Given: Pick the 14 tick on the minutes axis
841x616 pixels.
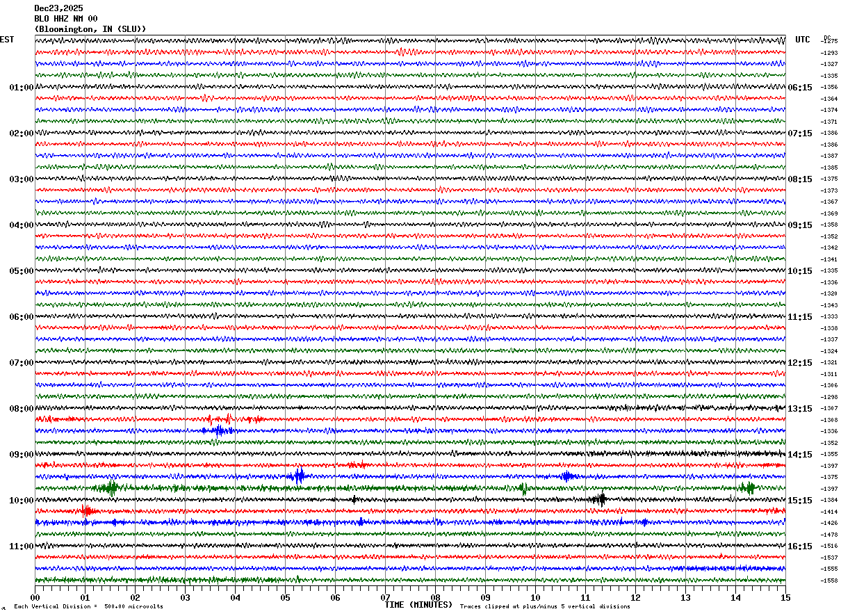Looking at the screenshot, I should 735,597.
